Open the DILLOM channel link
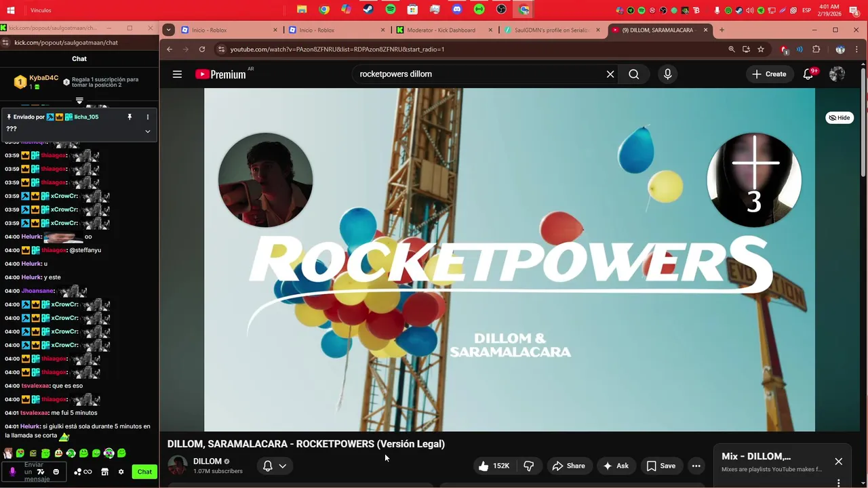 point(208,461)
